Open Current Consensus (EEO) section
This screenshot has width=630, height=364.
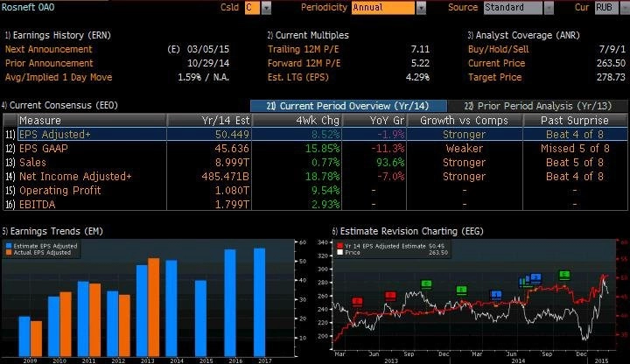pos(59,105)
